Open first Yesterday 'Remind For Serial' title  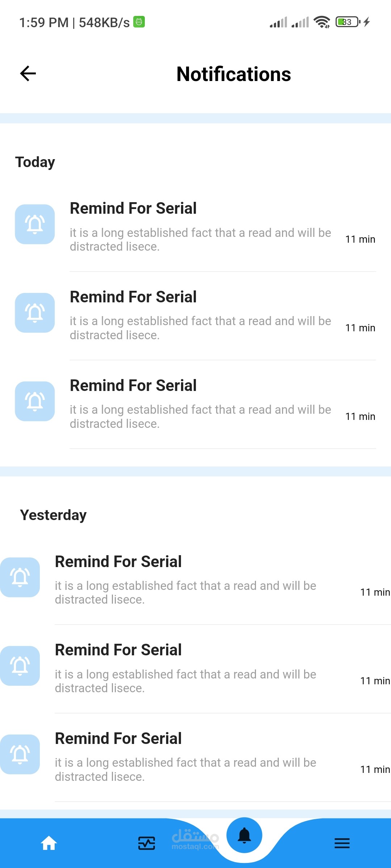(118, 562)
